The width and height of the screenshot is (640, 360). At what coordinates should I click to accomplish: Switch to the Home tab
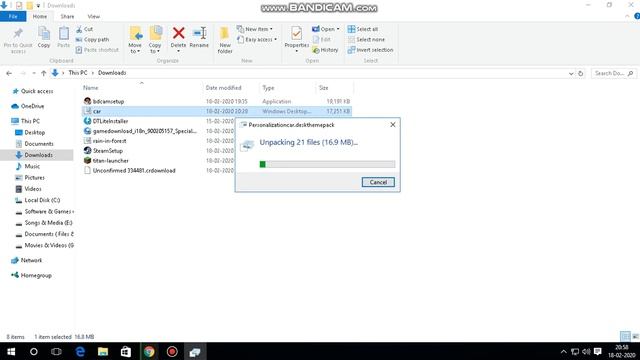pyautogui.click(x=40, y=16)
